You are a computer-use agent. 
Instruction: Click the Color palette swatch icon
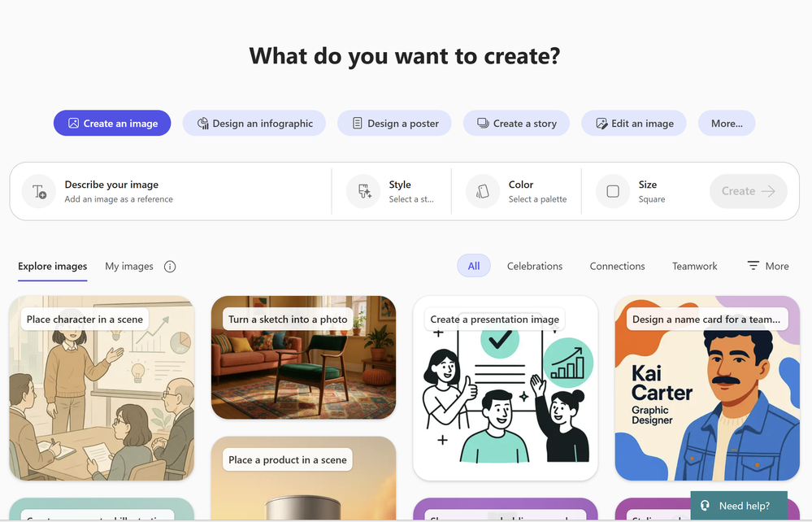(483, 192)
